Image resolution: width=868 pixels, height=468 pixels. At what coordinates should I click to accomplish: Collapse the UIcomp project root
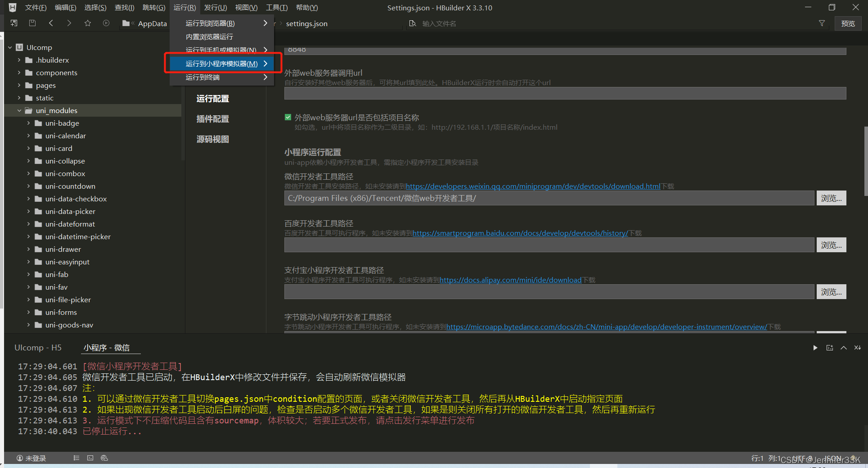click(10, 47)
